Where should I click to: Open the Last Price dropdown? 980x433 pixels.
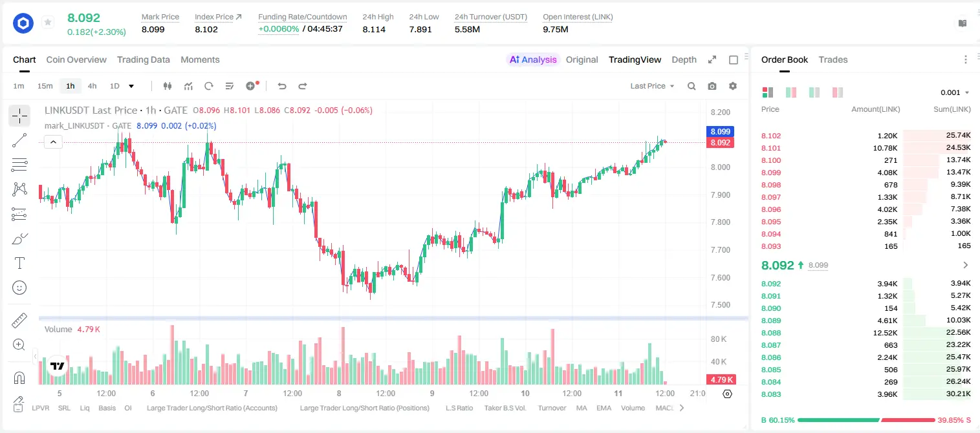click(x=652, y=86)
